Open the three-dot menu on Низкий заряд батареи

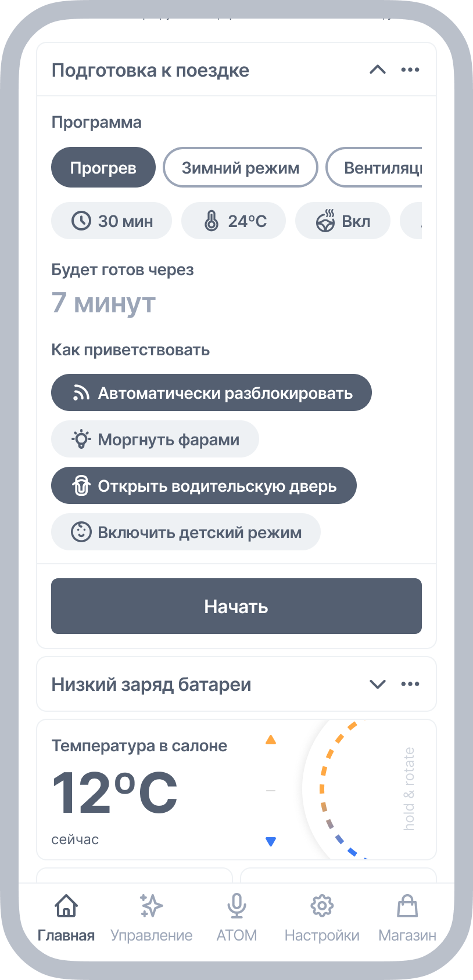point(410,684)
